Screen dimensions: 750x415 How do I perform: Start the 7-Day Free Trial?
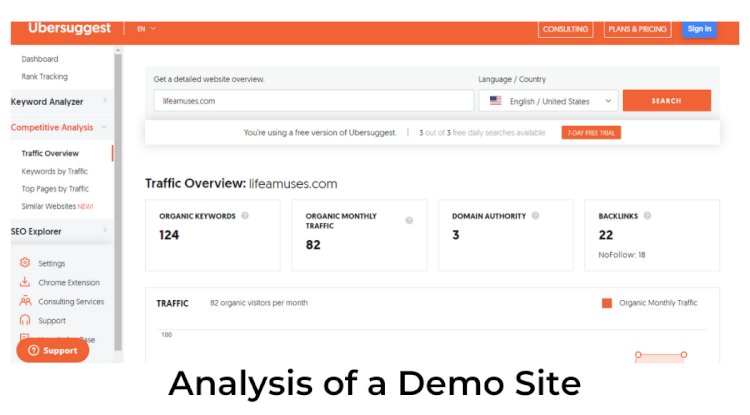coord(591,133)
